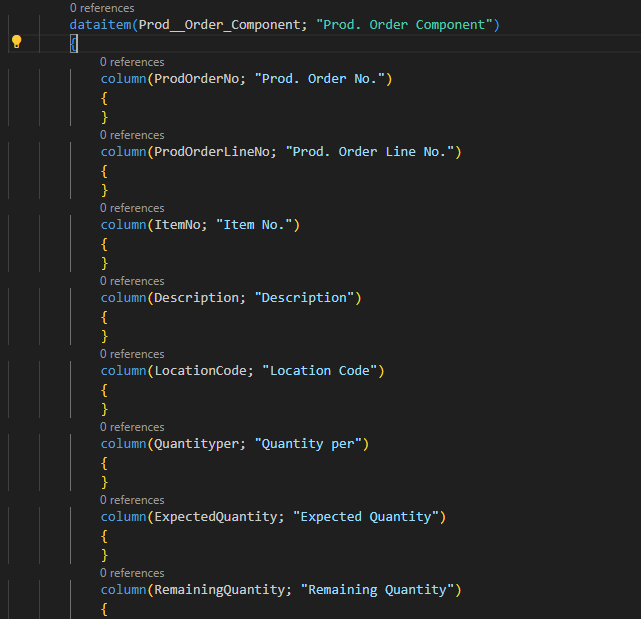Click the ProdOrderLineNo column name
The width and height of the screenshot is (641, 619).
pyautogui.click(x=212, y=152)
